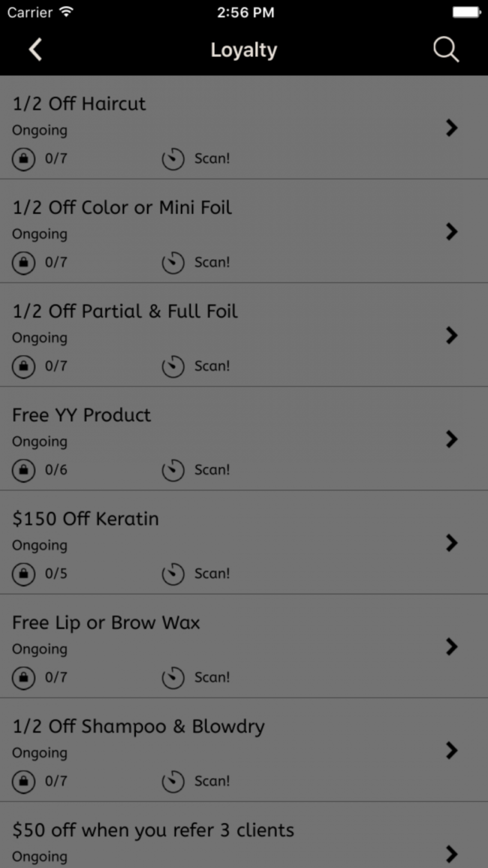Image resolution: width=488 pixels, height=868 pixels.
Task: Tap the lock icon for $150 Off Keratin
Action: coord(23,574)
